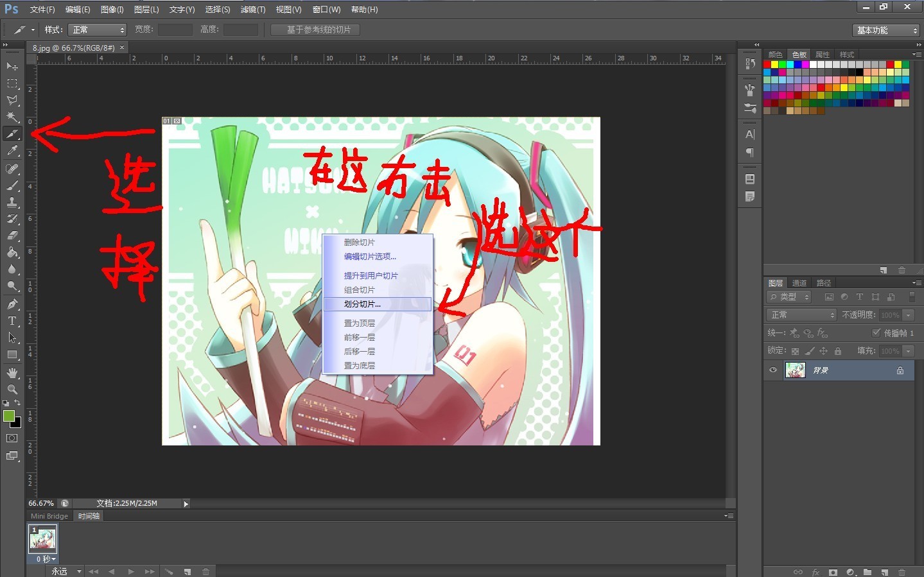The height and width of the screenshot is (577, 924).
Task: Select the Slice tool in toolbox
Action: (x=12, y=134)
